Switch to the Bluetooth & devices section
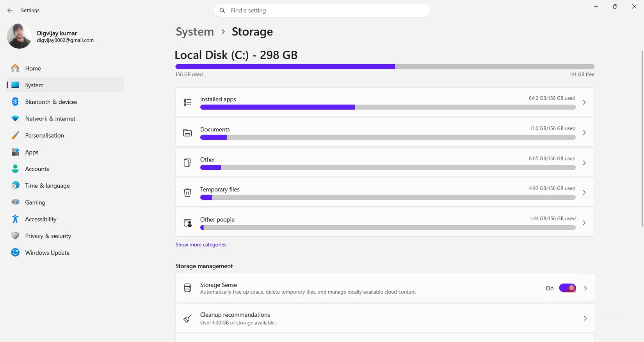The height and width of the screenshot is (342, 644). 51,102
